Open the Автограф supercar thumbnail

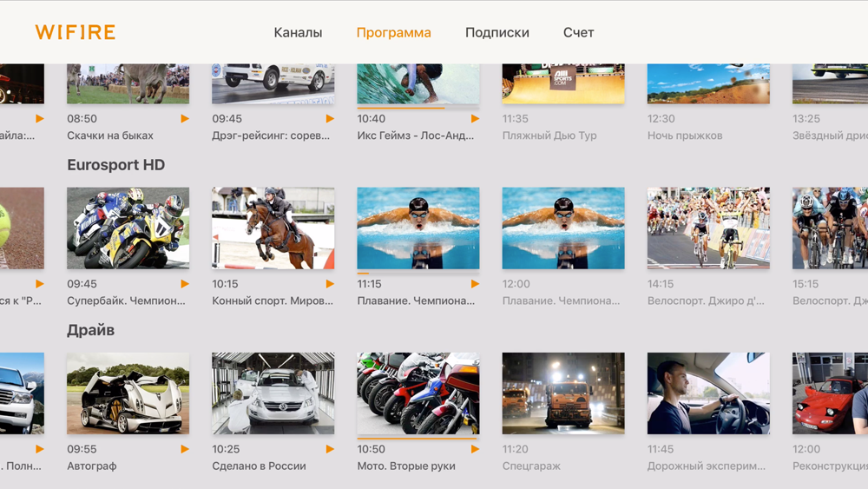point(128,393)
